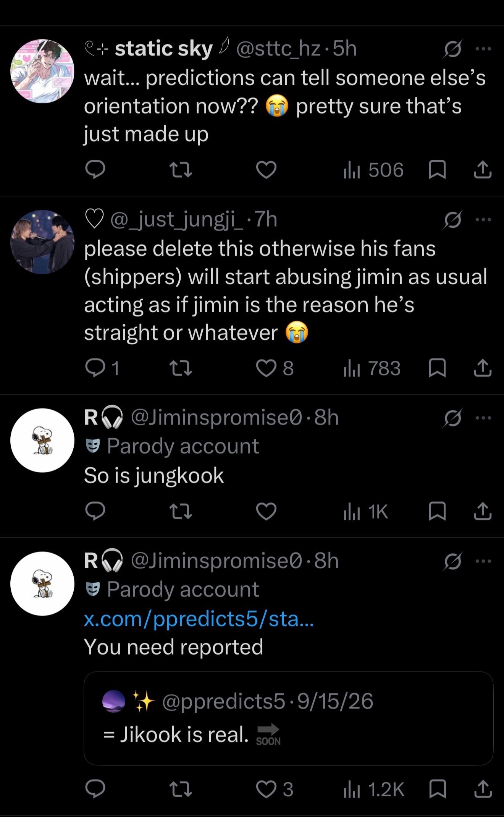
Task: Open Grok icon on static sky tweet
Action: point(453,49)
